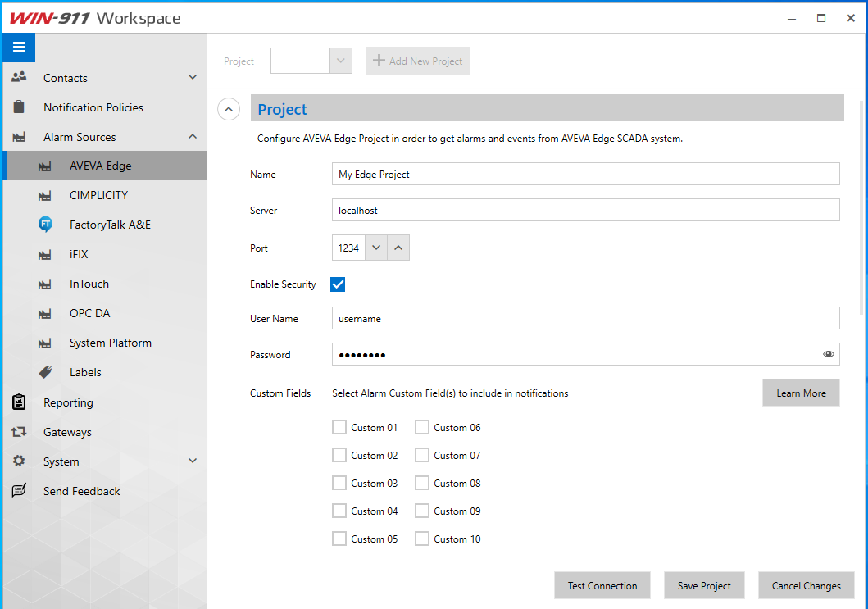
Task: Expand the Contacts section chevron
Action: pyautogui.click(x=193, y=77)
